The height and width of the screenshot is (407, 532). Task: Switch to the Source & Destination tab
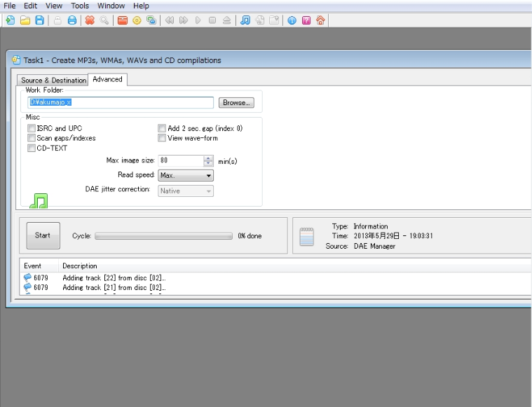tap(53, 81)
